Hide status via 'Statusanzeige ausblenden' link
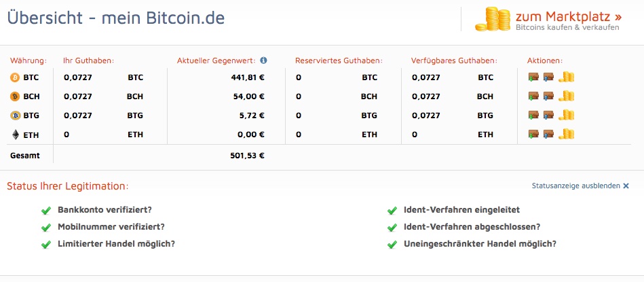Screen dimensions: 644x282 (x=580, y=186)
